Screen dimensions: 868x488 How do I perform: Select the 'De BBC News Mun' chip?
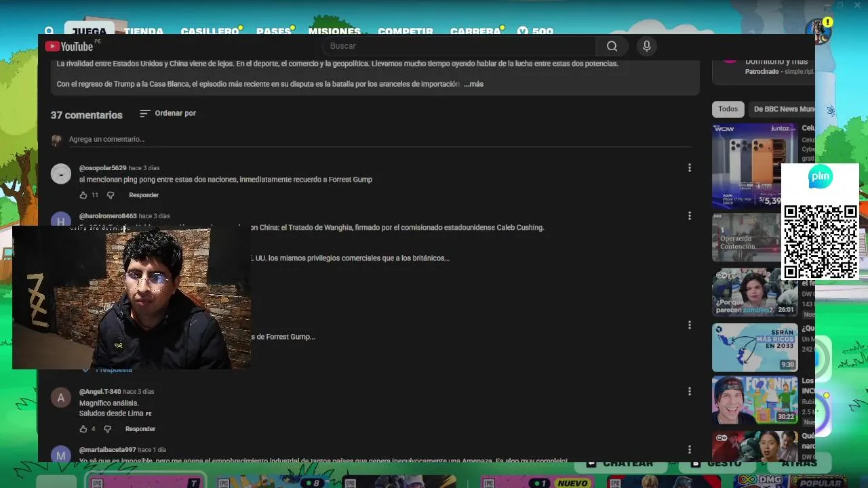[783, 109]
